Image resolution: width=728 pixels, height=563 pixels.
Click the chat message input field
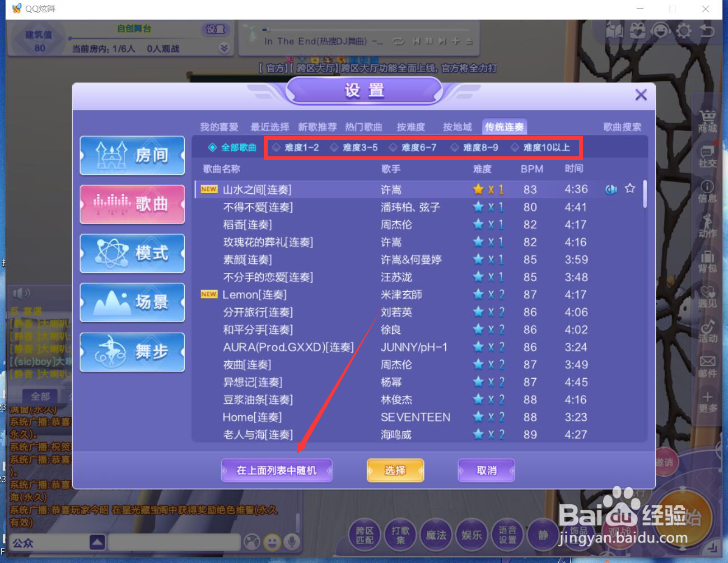[174, 542]
